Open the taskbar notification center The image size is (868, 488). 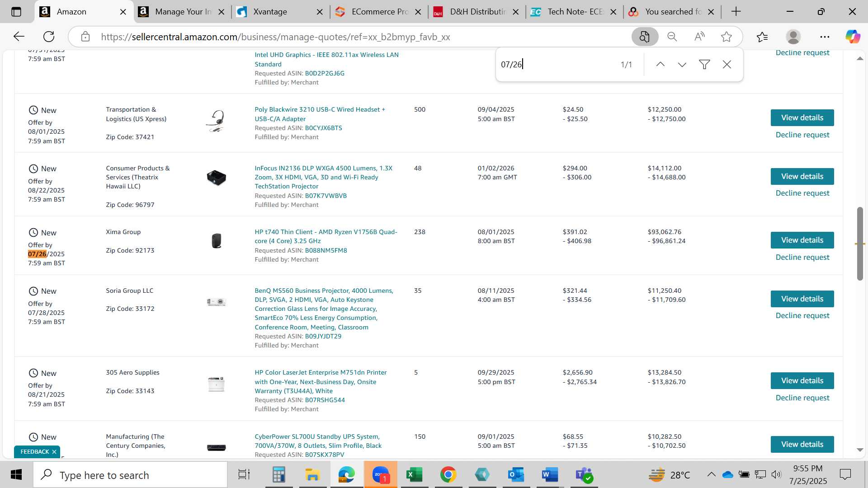point(845,474)
